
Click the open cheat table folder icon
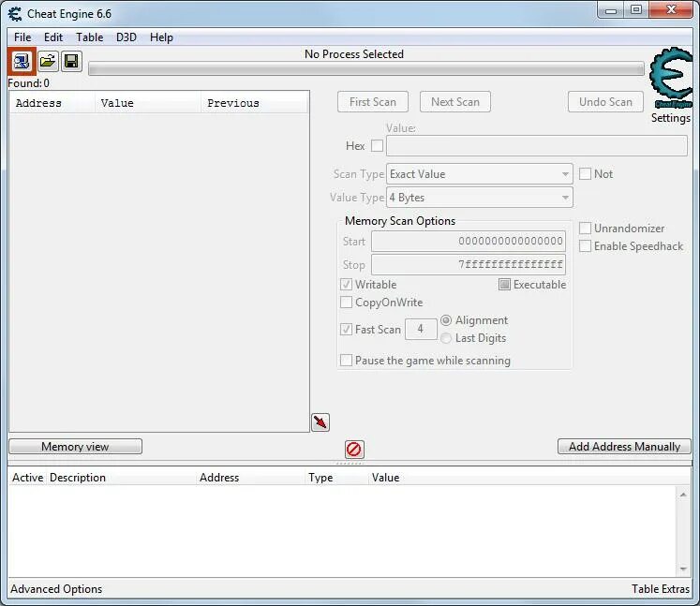[48, 61]
